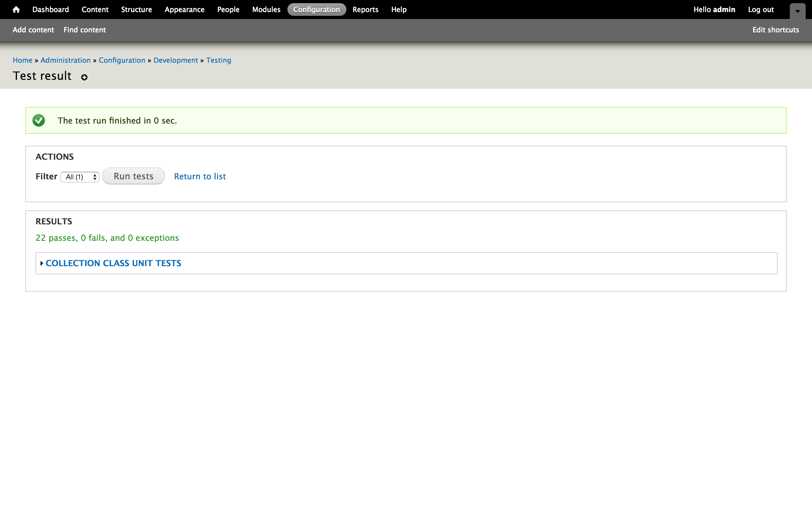Expand Collection Class Unit Tests section
The height and width of the screenshot is (507, 812).
click(x=113, y=263)
